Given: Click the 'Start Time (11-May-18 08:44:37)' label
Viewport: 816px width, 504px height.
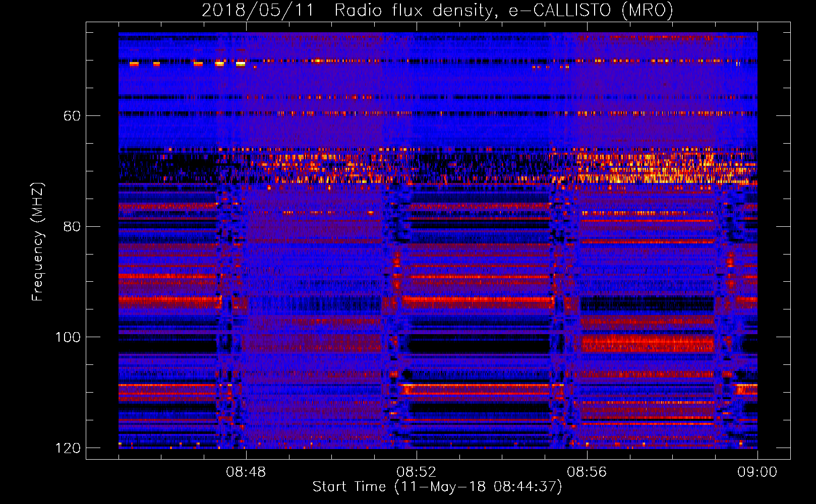Looking at the screenshot, I should (437, 487).
